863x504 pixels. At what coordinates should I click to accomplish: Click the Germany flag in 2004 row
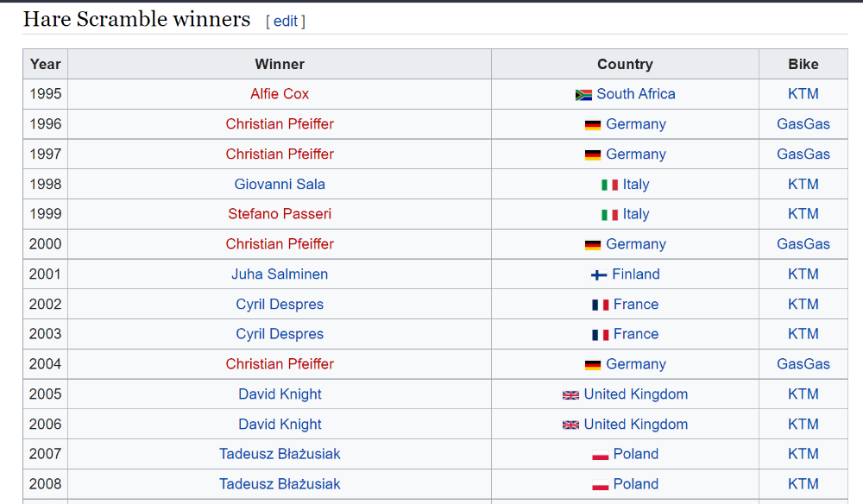(593, 365)
